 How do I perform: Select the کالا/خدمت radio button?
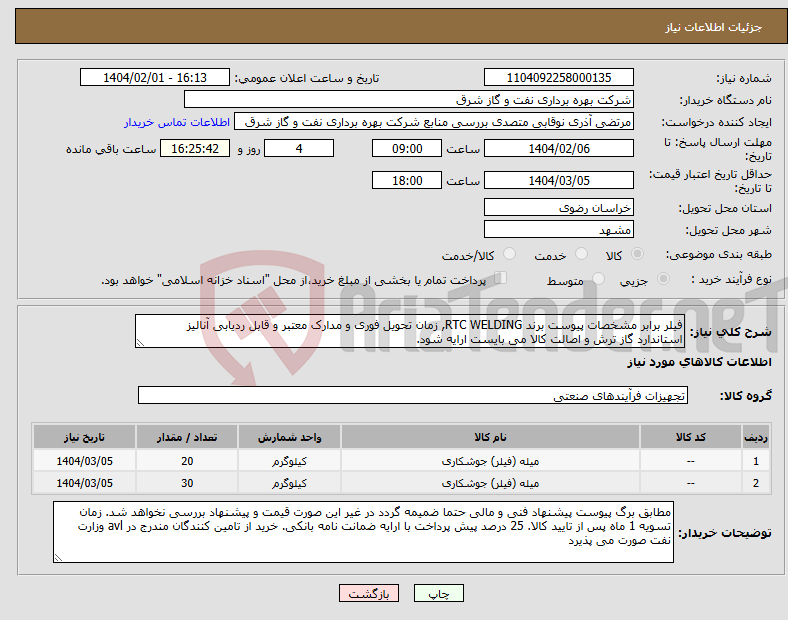[x=510, y=254]
